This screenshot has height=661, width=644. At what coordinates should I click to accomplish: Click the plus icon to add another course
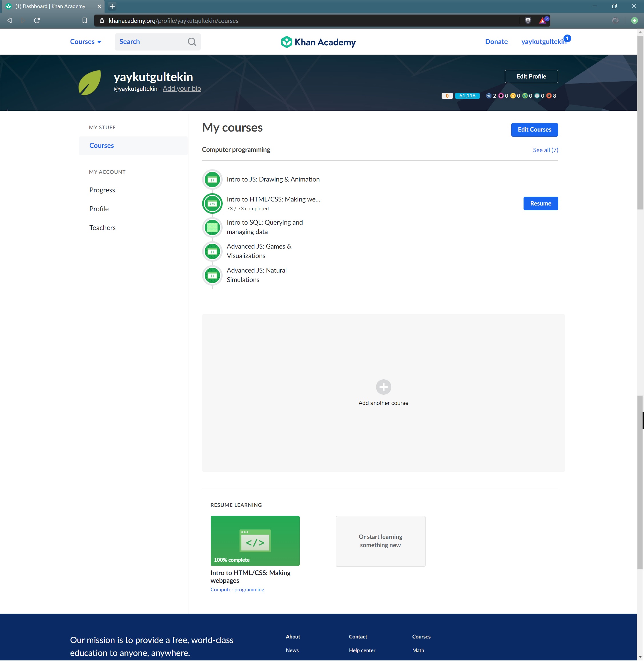point(383,387)
